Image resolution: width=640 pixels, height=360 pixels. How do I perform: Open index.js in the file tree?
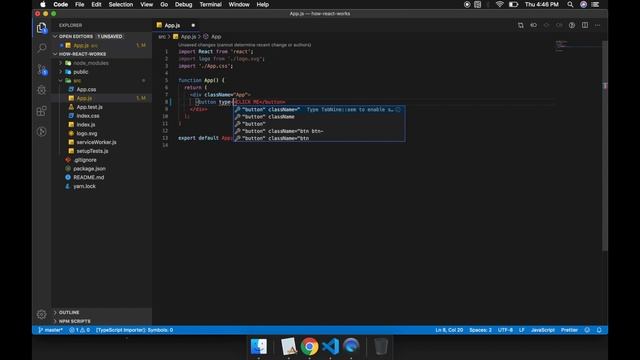pos(85,124)
